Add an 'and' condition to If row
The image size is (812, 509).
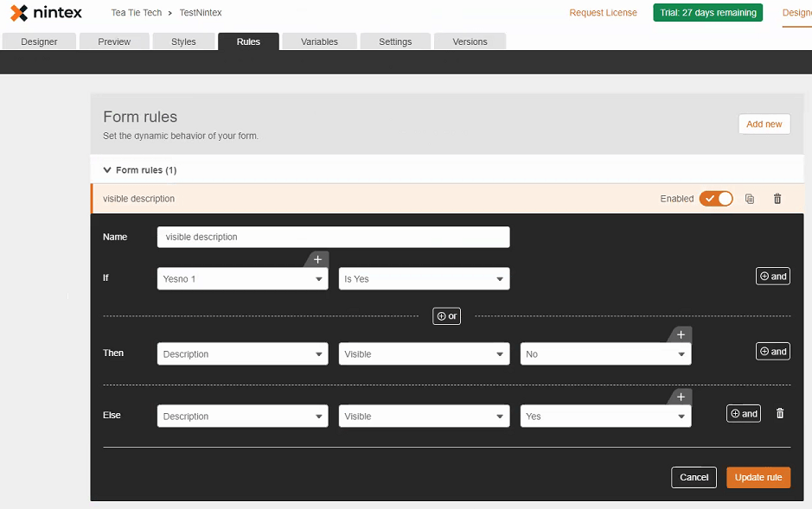[x=772, y=277]
